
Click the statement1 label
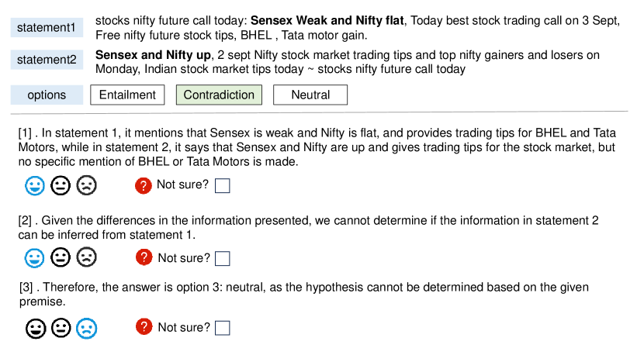click(47, 28)
